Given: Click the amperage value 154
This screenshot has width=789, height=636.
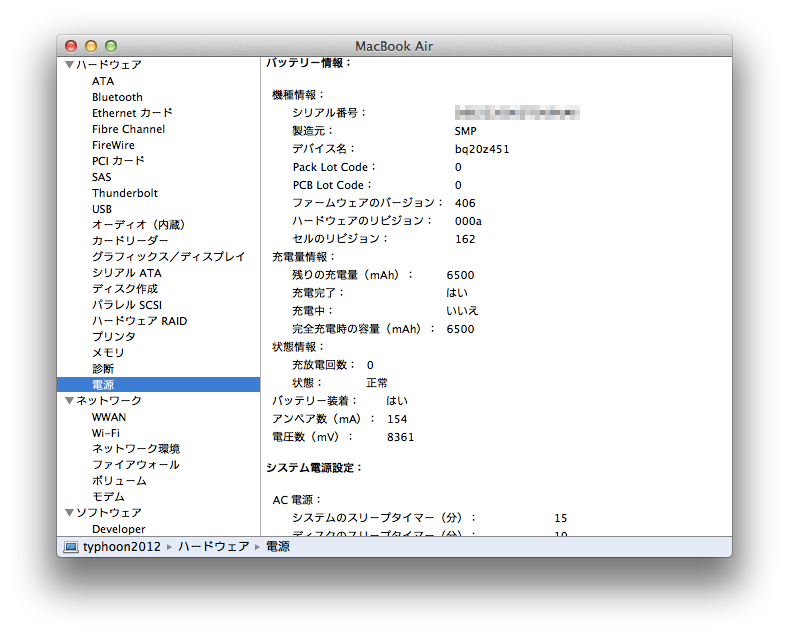Looking at the screenshot, I should 397,419.
